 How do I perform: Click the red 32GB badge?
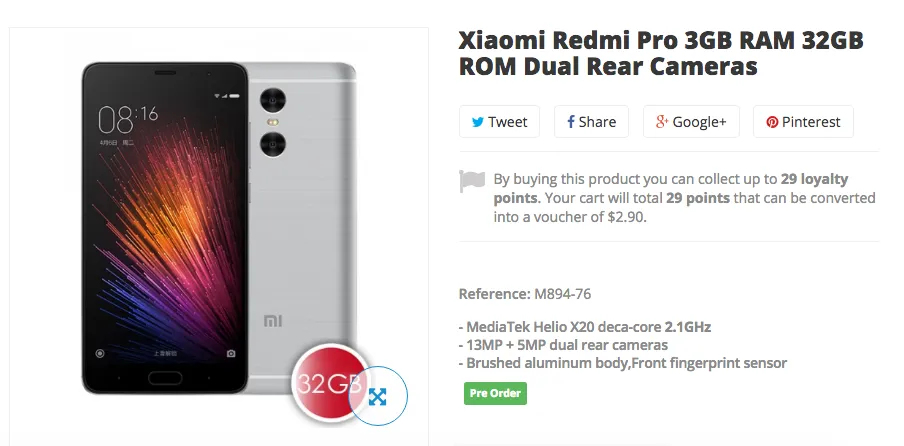329,383
